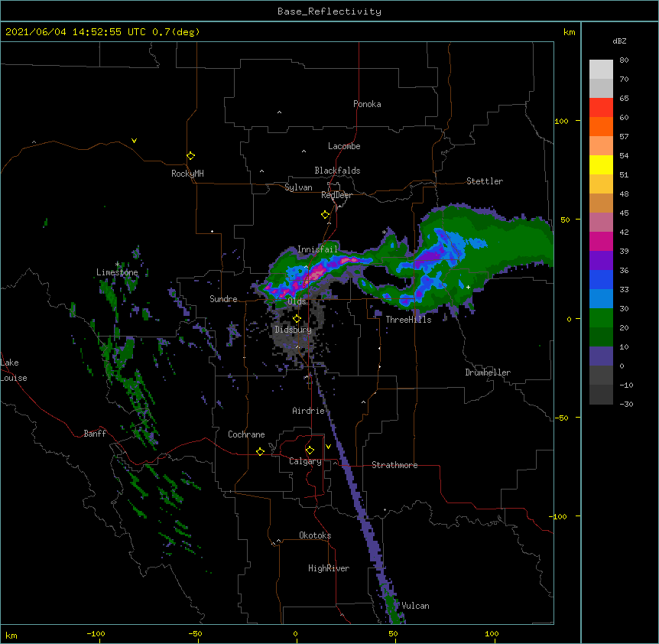
Task: Click the 100 tick label on the bottom axis
Action: coord(492,633)
